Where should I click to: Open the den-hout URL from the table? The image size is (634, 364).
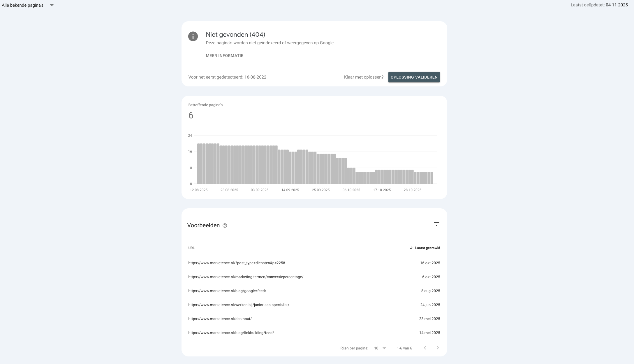220,319
